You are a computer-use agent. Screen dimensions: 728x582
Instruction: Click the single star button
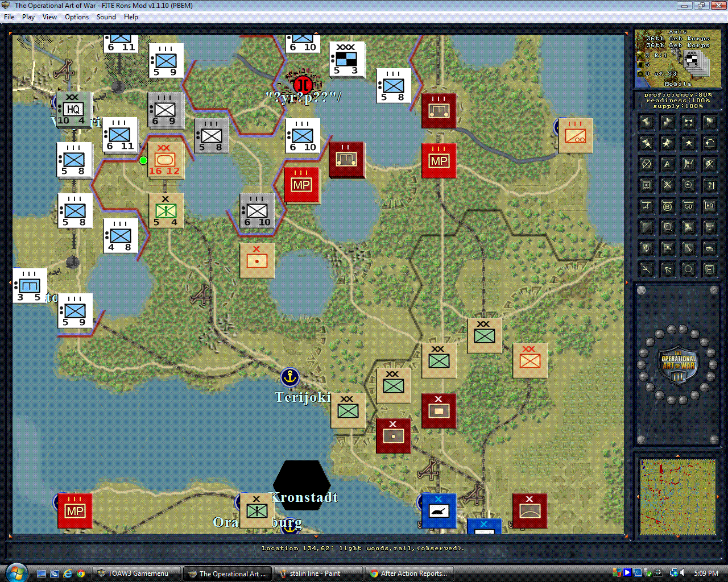click(x=689, y=143)
